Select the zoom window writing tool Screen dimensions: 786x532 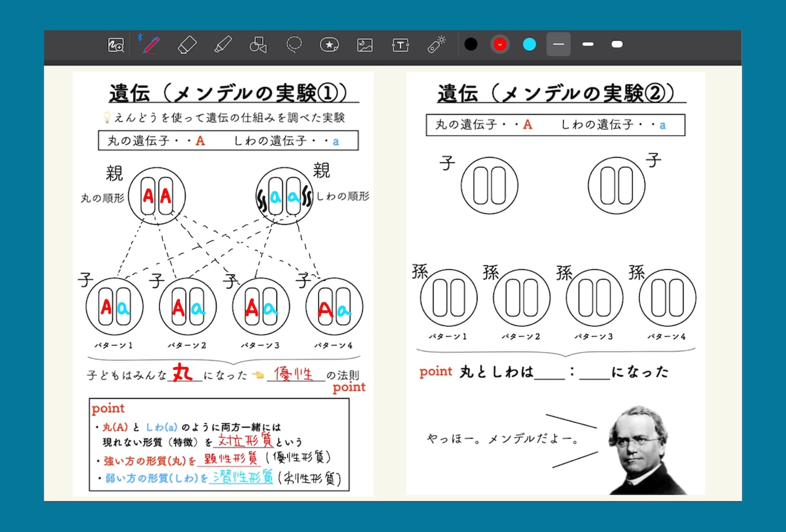(x=116, y=45)
